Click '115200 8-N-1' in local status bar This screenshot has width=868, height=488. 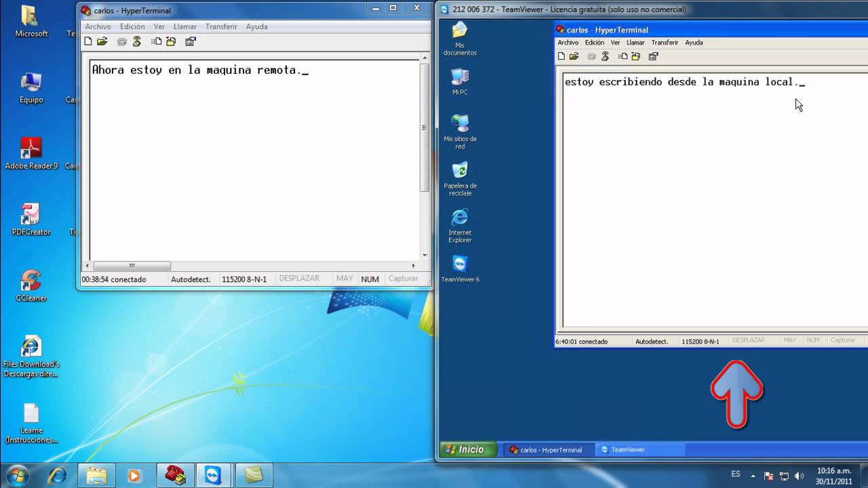(x=244, y=279)
